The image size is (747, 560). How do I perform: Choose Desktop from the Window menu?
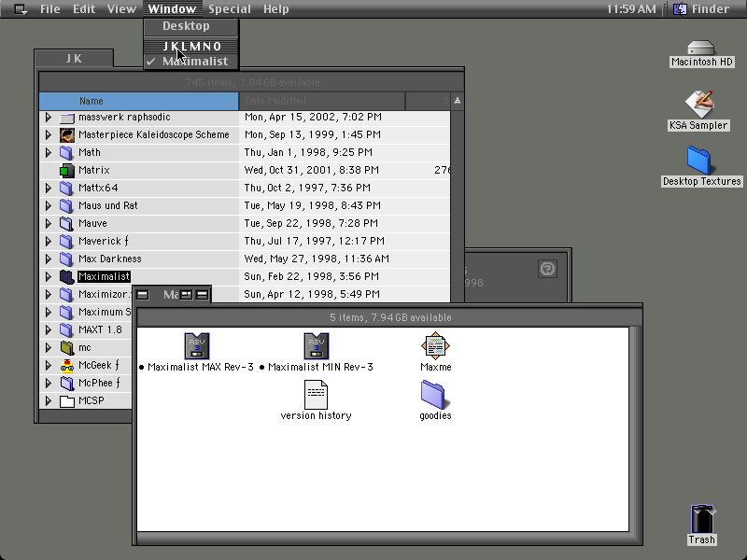coord(191,26)
